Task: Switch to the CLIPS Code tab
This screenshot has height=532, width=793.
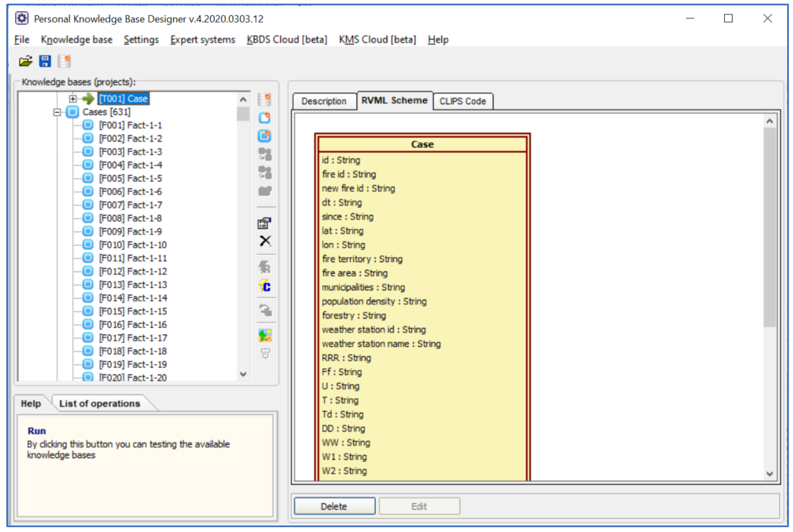Action: tap(462, 101)
